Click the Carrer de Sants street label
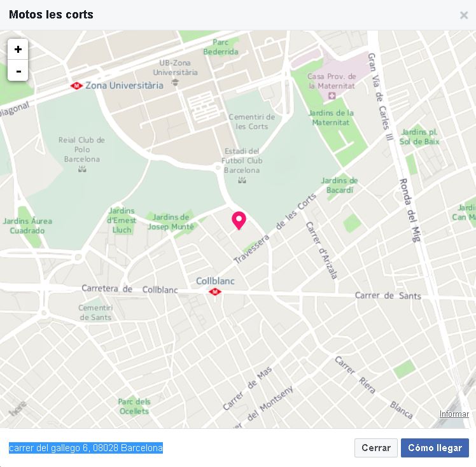Viewport: 476px width, 467px height. click(388, 296)
